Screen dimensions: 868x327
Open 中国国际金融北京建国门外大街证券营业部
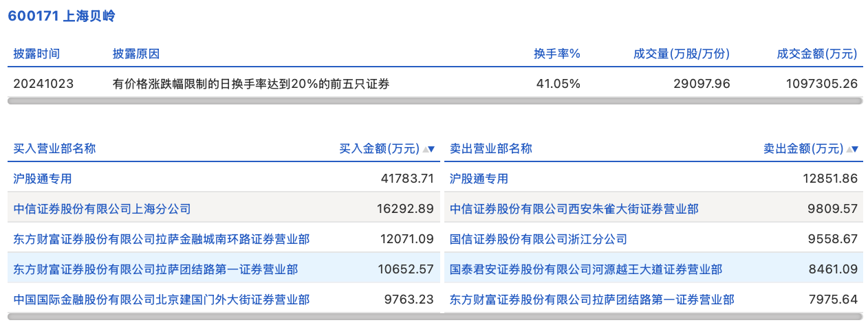pos(161,300)
